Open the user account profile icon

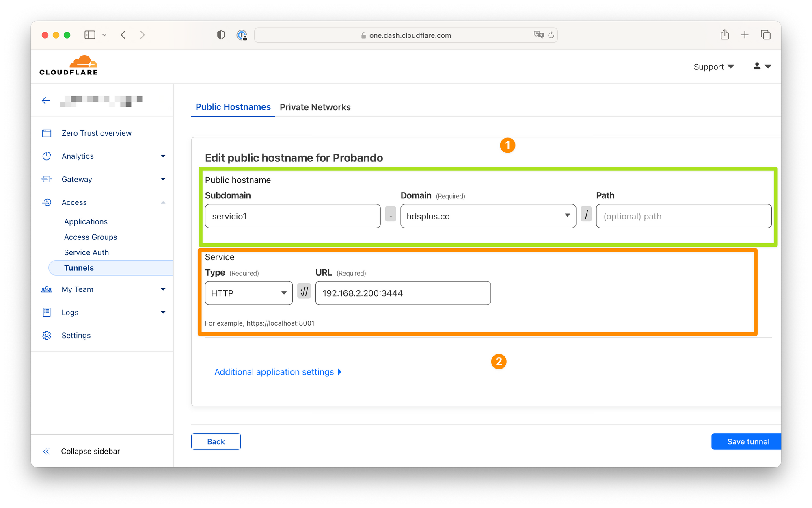coord(757,66)
